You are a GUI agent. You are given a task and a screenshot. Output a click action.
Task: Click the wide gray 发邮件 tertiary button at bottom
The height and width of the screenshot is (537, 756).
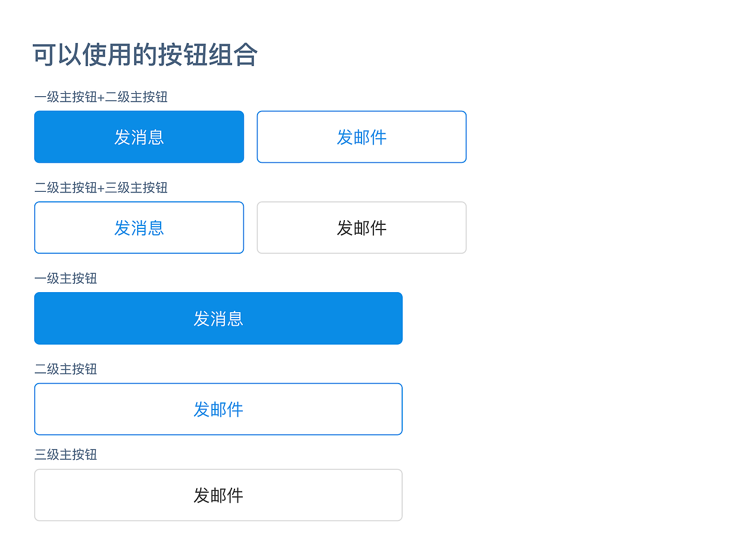218,495
